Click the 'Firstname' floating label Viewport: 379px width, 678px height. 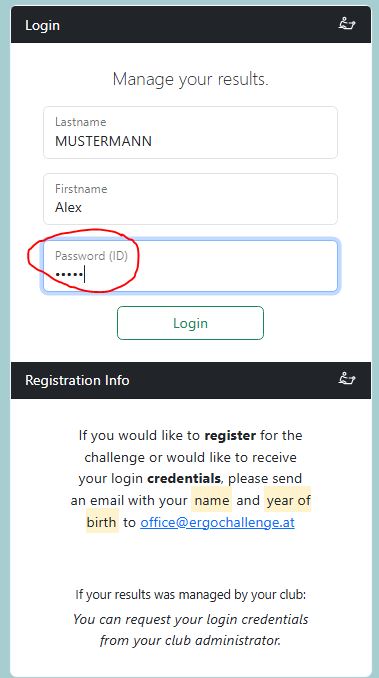[81, 189]
